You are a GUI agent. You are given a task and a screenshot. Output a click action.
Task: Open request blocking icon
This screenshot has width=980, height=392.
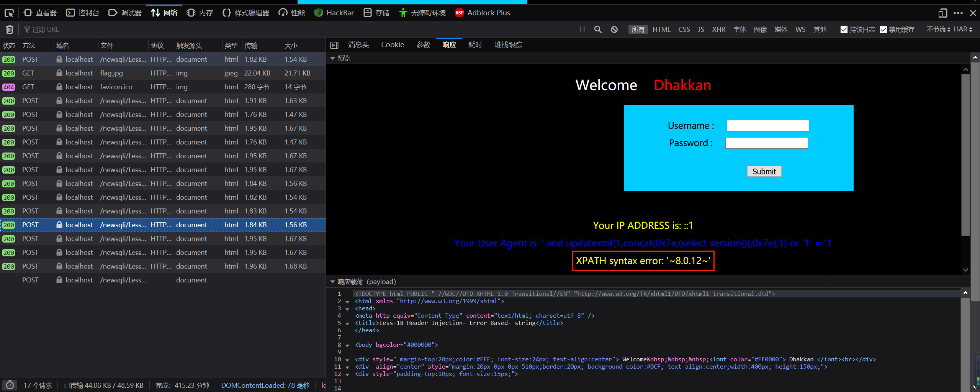pos(614,30)
